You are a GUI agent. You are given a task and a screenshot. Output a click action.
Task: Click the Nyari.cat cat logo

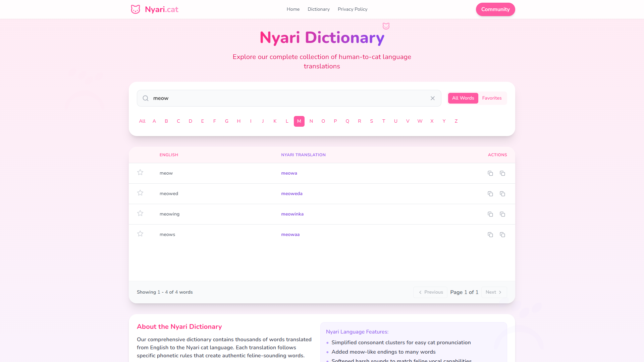pyautogui.click(x=136, y=9)
